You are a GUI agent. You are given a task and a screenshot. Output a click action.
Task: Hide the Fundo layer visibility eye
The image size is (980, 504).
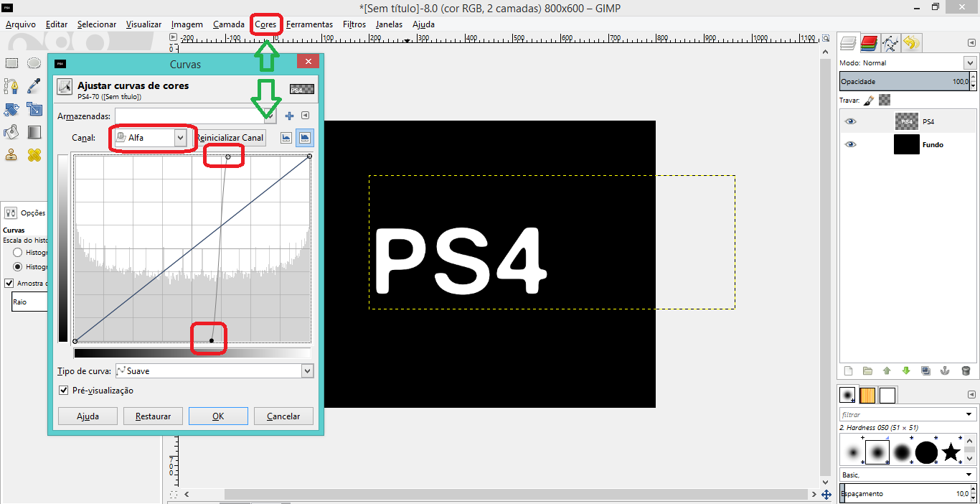851,144
